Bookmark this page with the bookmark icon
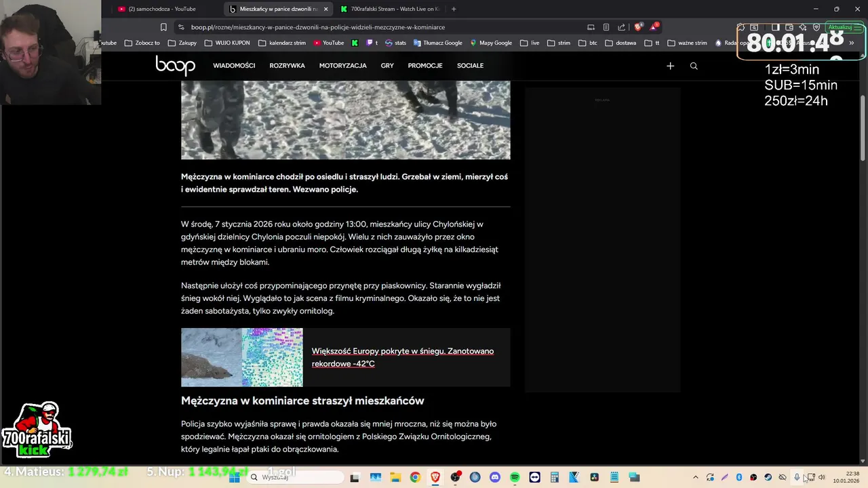Screen dimensions: 868x488 (x=163, y=27)
